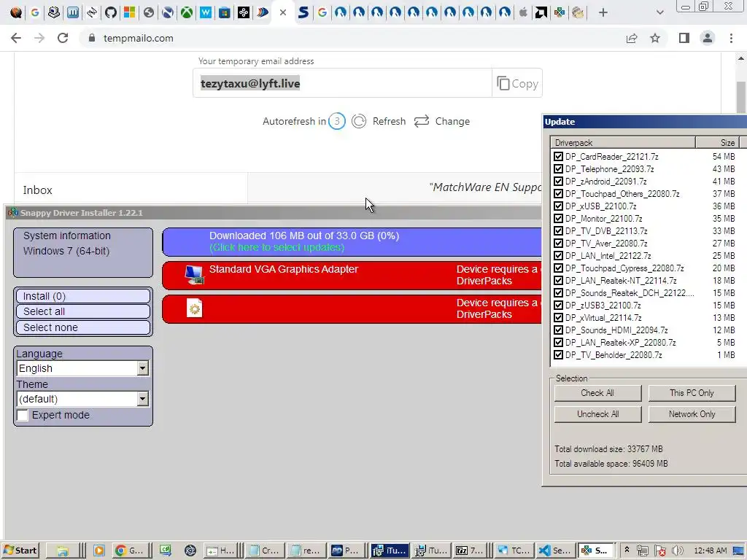Share this page using the share icon

tap(632, 38)
